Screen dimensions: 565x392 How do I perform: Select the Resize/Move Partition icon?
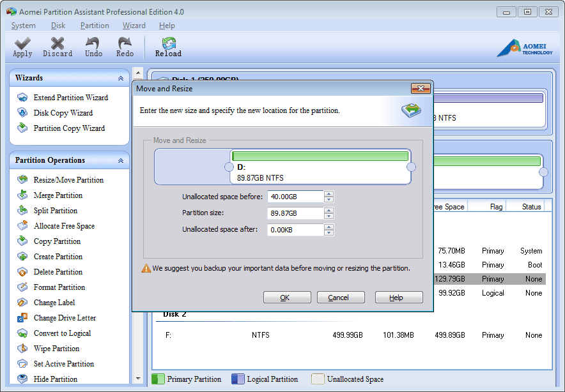click(22, 179)
